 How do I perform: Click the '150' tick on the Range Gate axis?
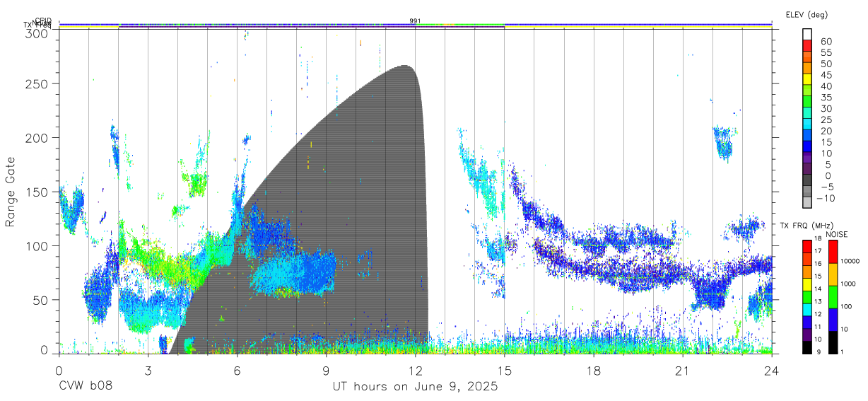pos(35,192)
